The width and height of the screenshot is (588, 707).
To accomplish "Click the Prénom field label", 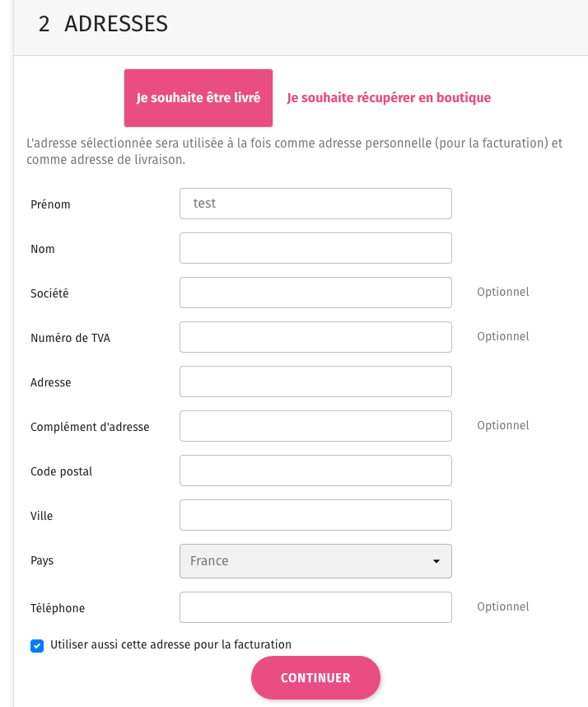I will [x=50, y=204].
